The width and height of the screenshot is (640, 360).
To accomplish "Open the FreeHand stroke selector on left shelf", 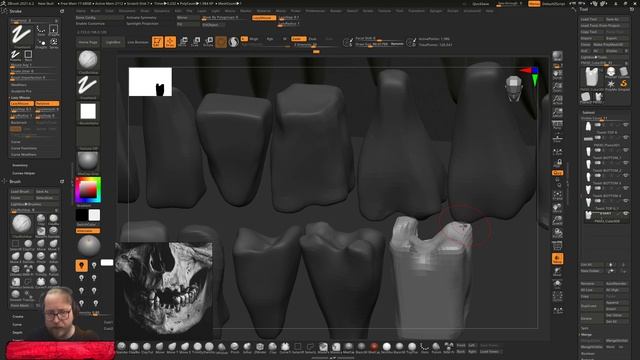I will click(x=88, y=87).
